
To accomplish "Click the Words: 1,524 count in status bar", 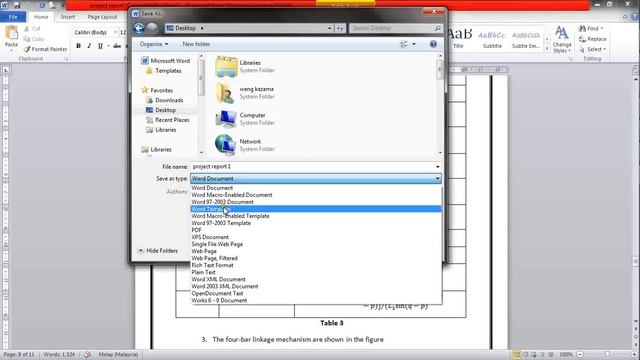I will point(59,354).
